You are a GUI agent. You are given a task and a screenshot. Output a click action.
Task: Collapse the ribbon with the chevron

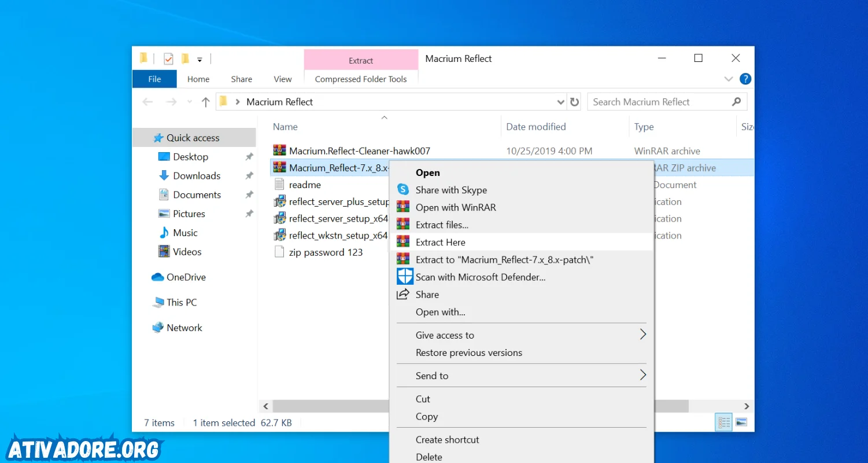[729, 79]
